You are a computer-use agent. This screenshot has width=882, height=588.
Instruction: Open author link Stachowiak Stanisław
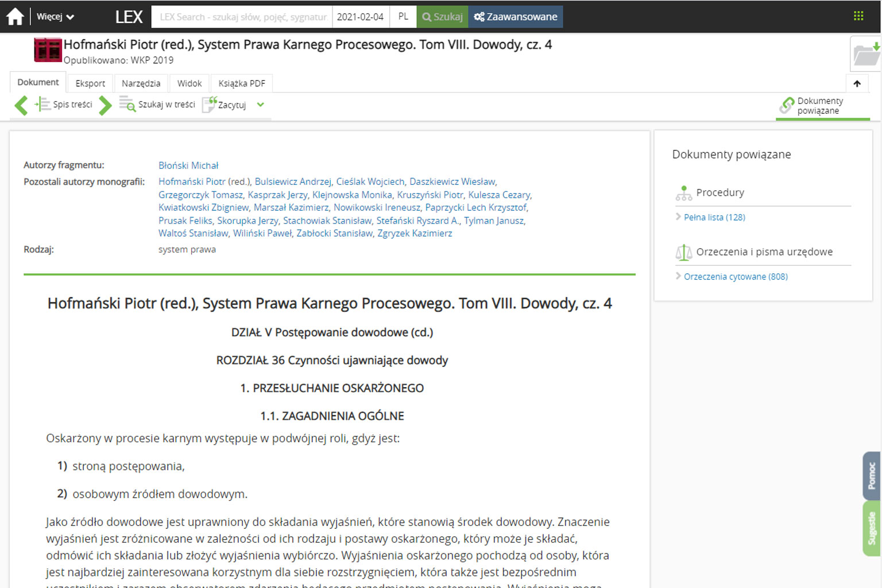pos(327,220)
